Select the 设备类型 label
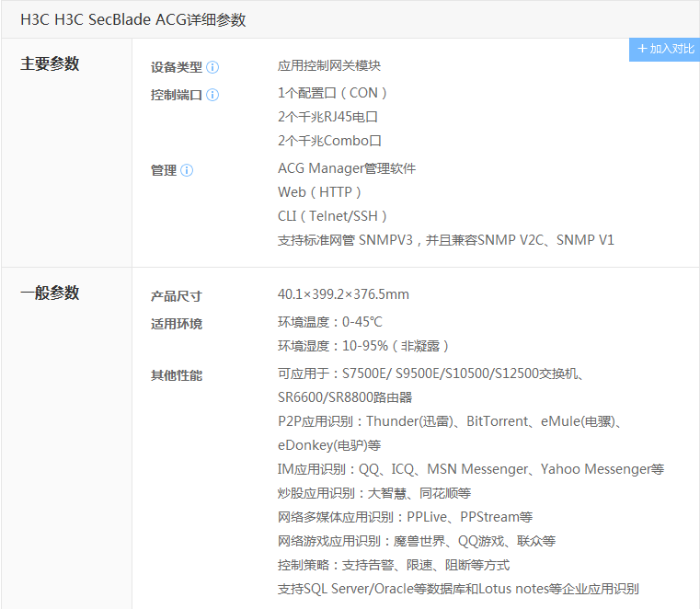The width and height of the screenshot is (700, 609). 177,67
